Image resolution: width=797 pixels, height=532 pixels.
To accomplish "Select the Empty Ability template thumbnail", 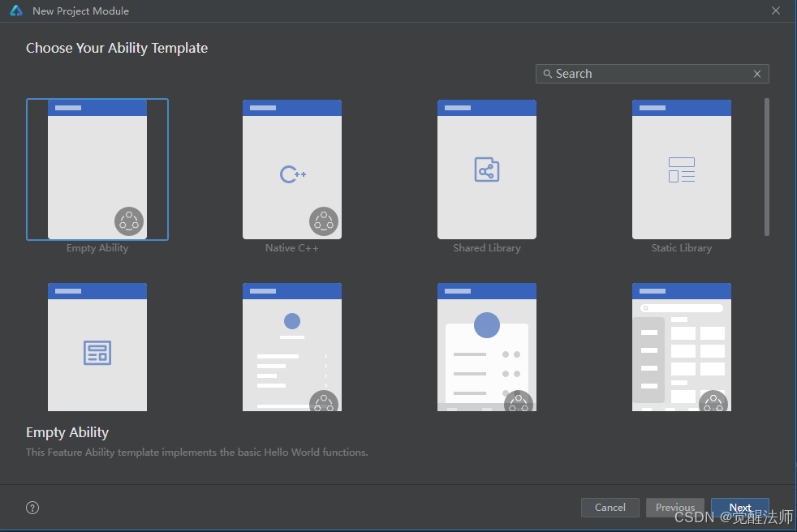I will pos(97,169).
